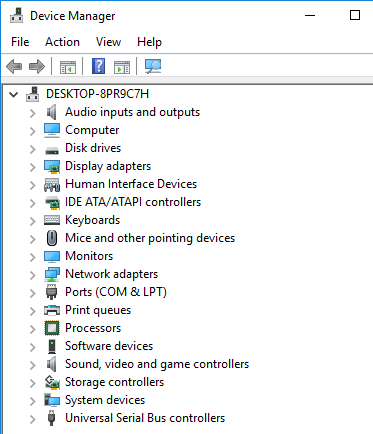Click the Ports (COM & LPT) plug icon
The height and width of the screenshot is (434, 373).
coord(51,292)
